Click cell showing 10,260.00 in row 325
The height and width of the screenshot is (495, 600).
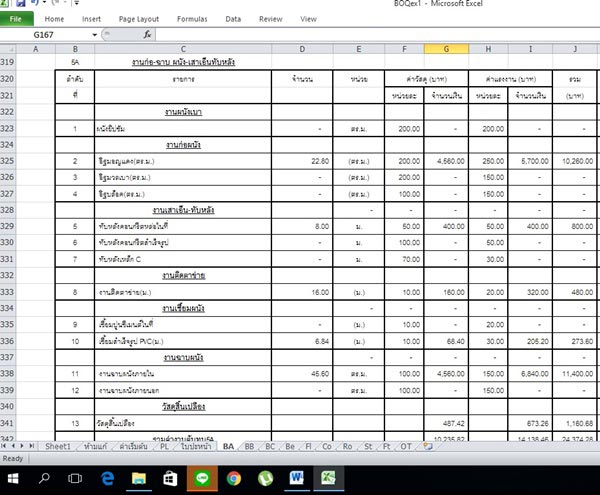(574, 161)
